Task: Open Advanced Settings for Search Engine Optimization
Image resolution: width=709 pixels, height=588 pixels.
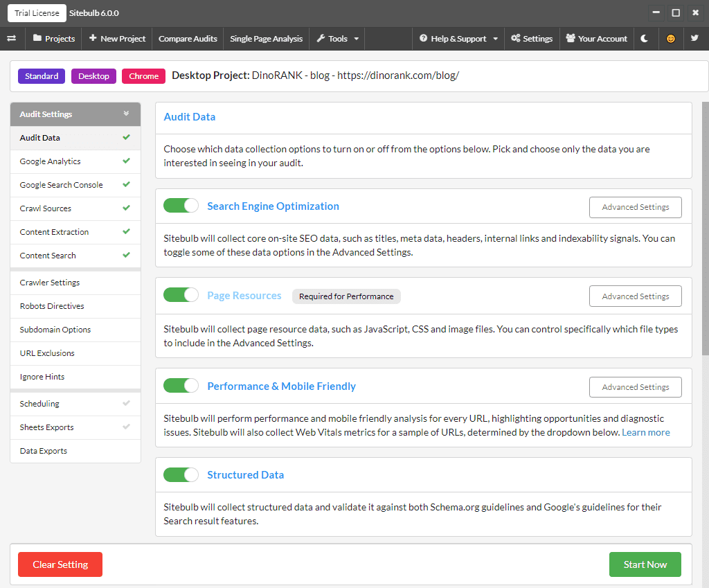Action: (x=636, y=207)
